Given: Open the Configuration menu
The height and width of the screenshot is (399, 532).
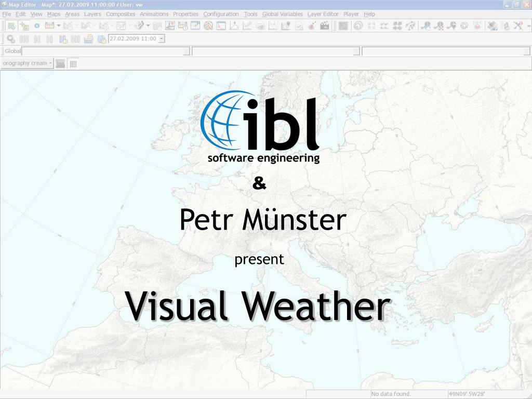Looking at the screenshot, I should point(221,14).
